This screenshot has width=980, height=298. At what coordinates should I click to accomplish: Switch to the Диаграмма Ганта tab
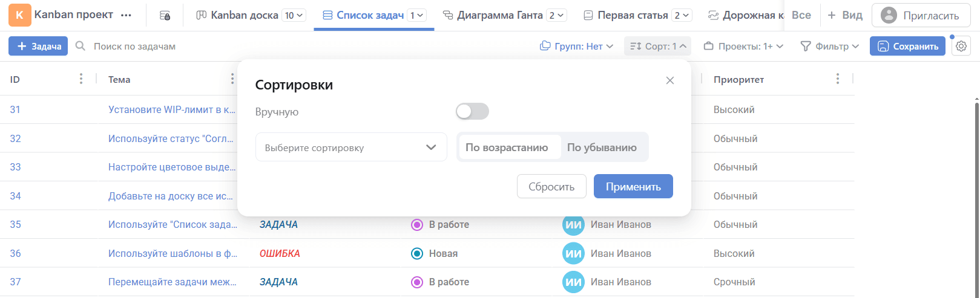click(499, 16)
